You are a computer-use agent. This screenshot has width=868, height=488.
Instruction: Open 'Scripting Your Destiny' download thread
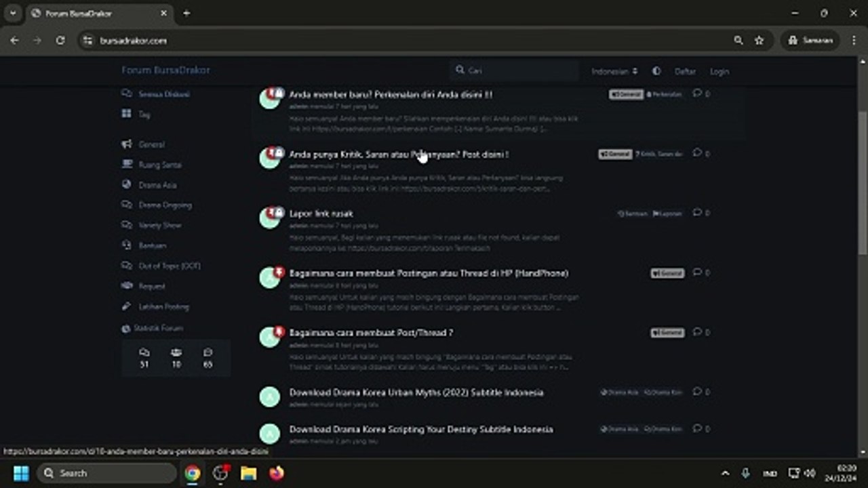[421, 429]
